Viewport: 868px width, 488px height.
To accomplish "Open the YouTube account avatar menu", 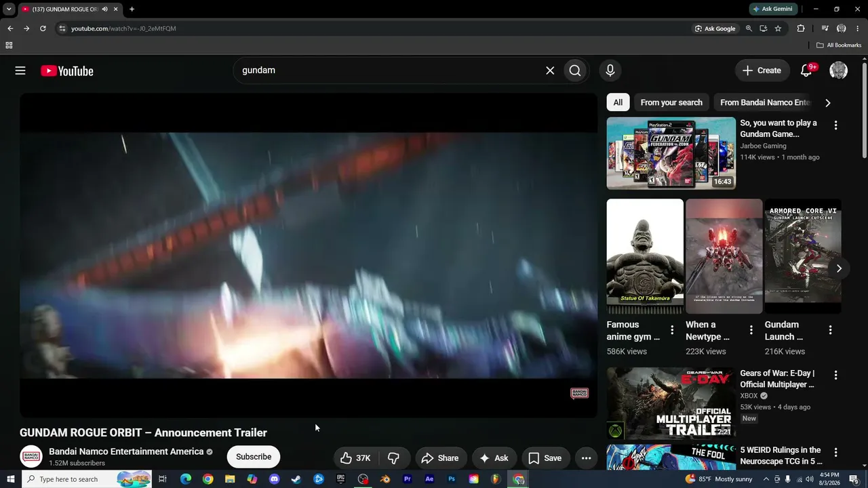I will click(x=839, y=70).
